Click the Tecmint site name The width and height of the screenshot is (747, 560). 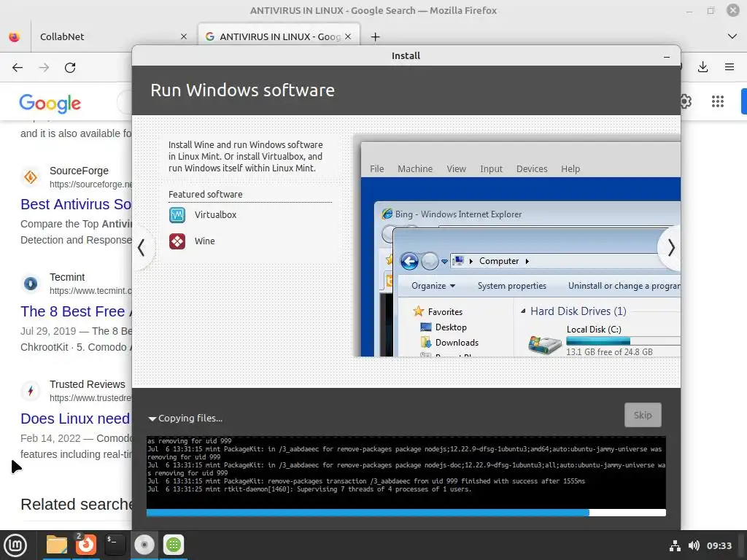coord(67,278)
